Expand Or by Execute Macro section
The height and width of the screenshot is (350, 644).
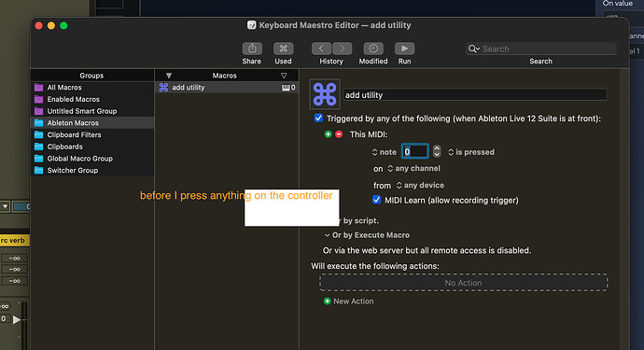point(327,235)
